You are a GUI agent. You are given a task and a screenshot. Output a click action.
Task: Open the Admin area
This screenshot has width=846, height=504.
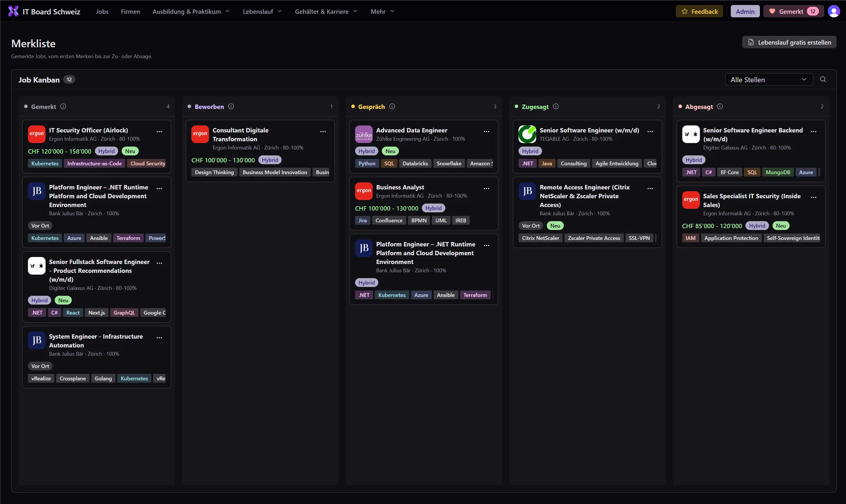pyautogui.click(x=745, y=11)
